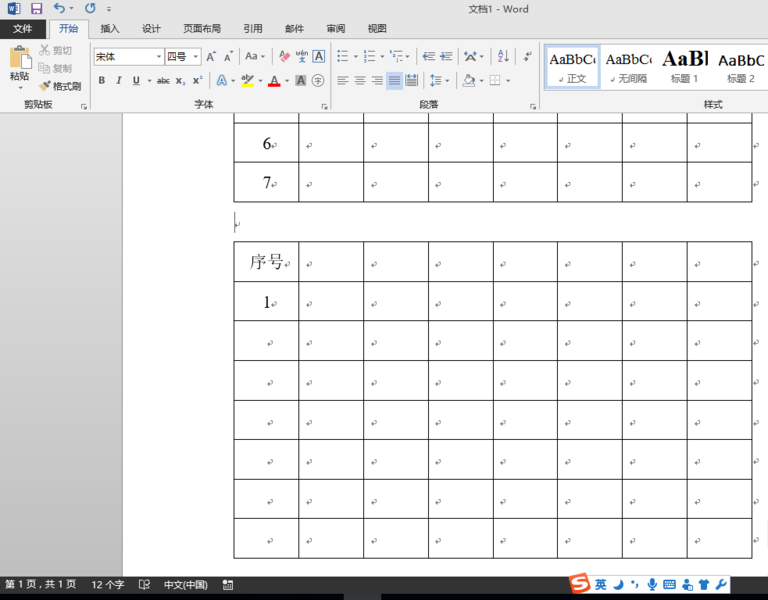The height and width of the screenshot is (600, 768).
Task: Open the font size 四号 dropdown
Action: pos(196,57)
